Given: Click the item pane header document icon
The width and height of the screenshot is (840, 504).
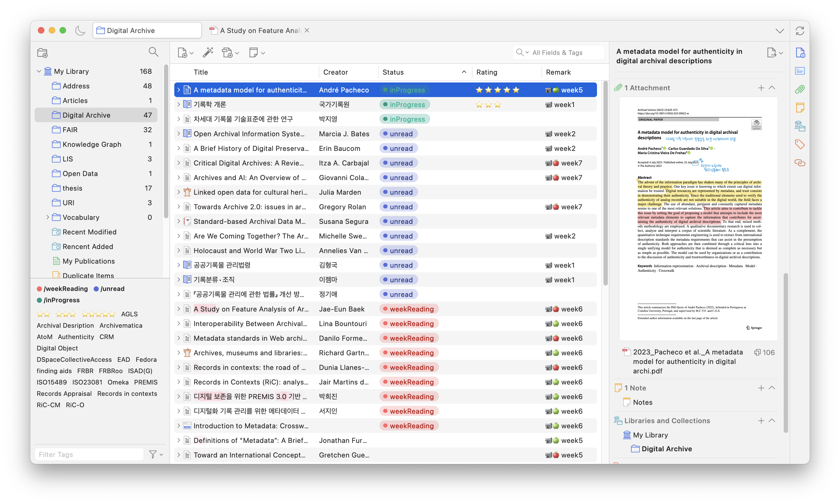Looking at the screenshot, I should click(x=775, y=53).
